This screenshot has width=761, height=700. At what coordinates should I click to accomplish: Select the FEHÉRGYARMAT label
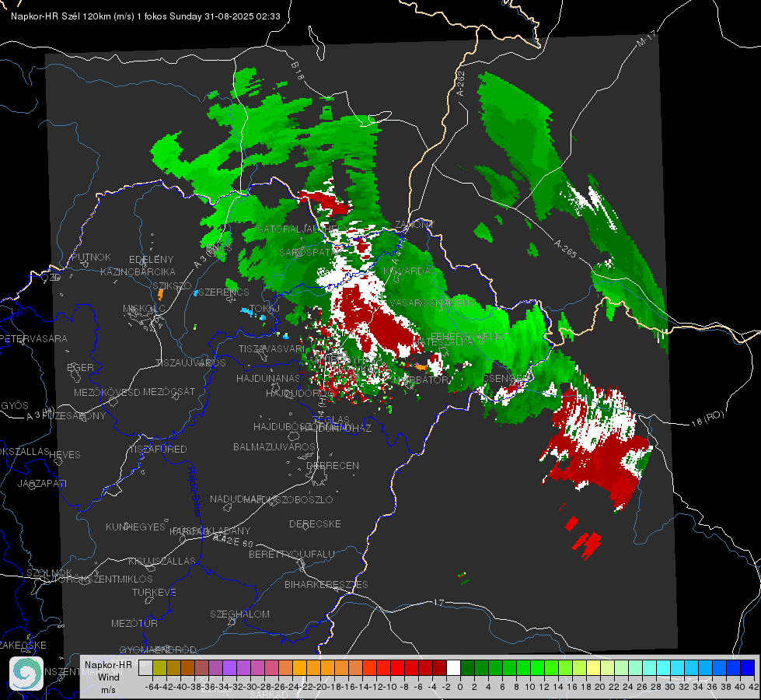pyautogui.click(x=470, y=336)
